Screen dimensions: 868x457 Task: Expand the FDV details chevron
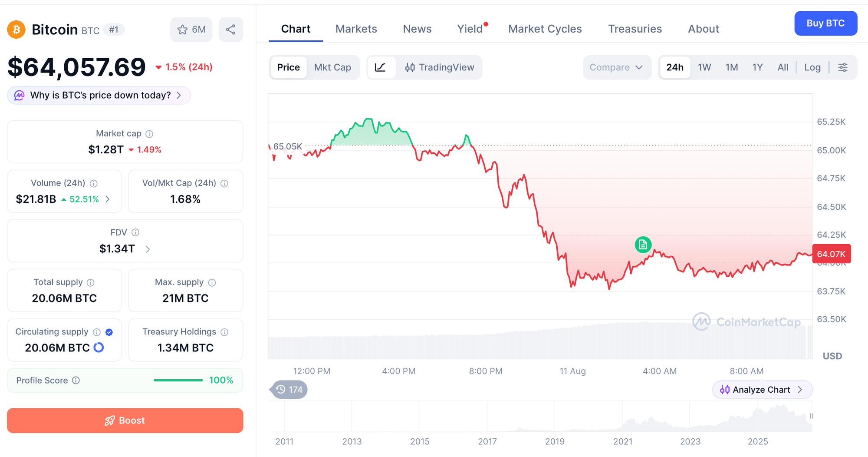click(148, 249)
